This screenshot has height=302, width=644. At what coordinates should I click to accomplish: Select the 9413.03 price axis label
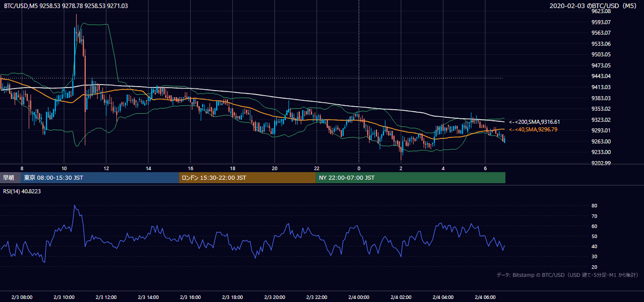click(x=601, y=87)
